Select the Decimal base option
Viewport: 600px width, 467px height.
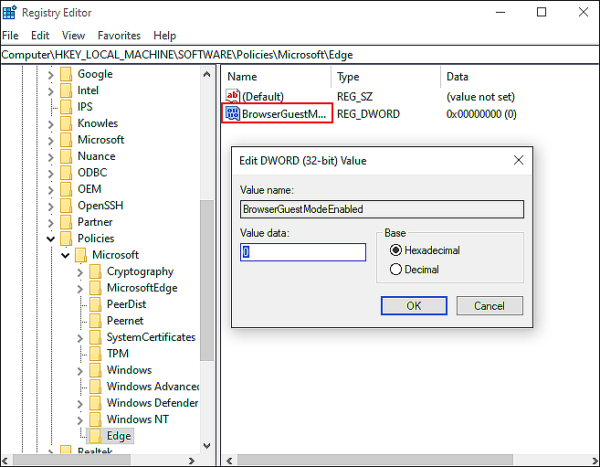click(396, 269)
